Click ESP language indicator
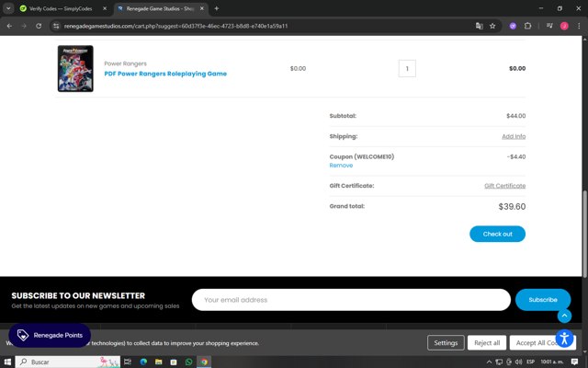Image resolution: width=588 pixels, height=368 pixels. [530, 362]
